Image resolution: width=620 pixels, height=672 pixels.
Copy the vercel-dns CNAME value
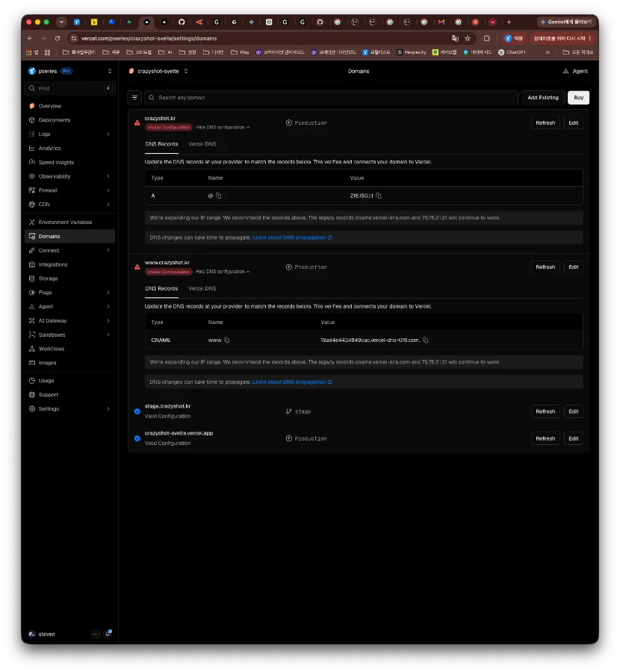(425, 340)
